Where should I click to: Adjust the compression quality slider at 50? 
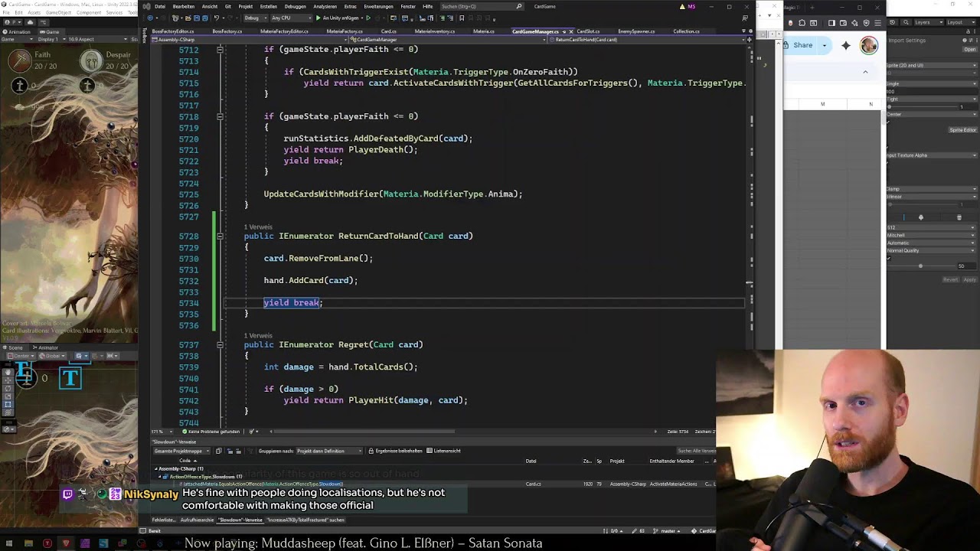[920, 266]
